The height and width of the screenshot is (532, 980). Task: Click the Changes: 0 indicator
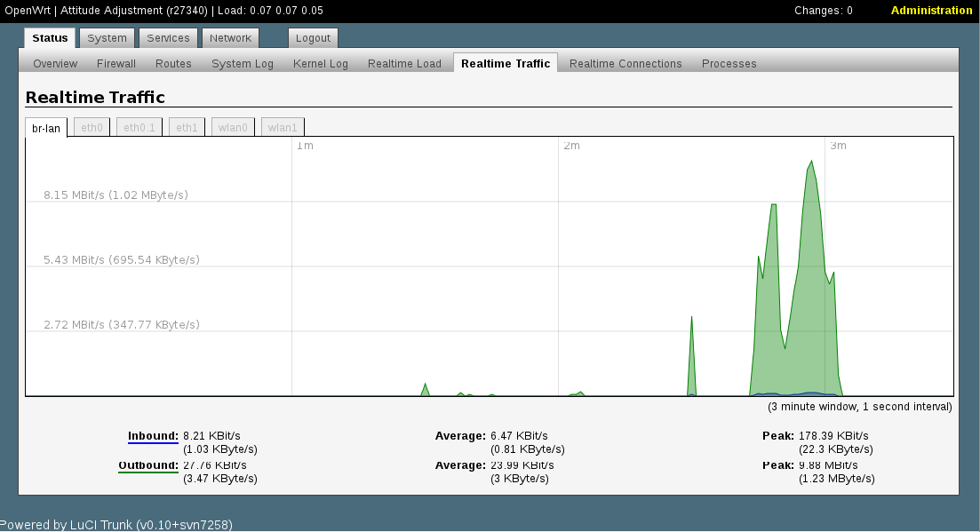823,11
